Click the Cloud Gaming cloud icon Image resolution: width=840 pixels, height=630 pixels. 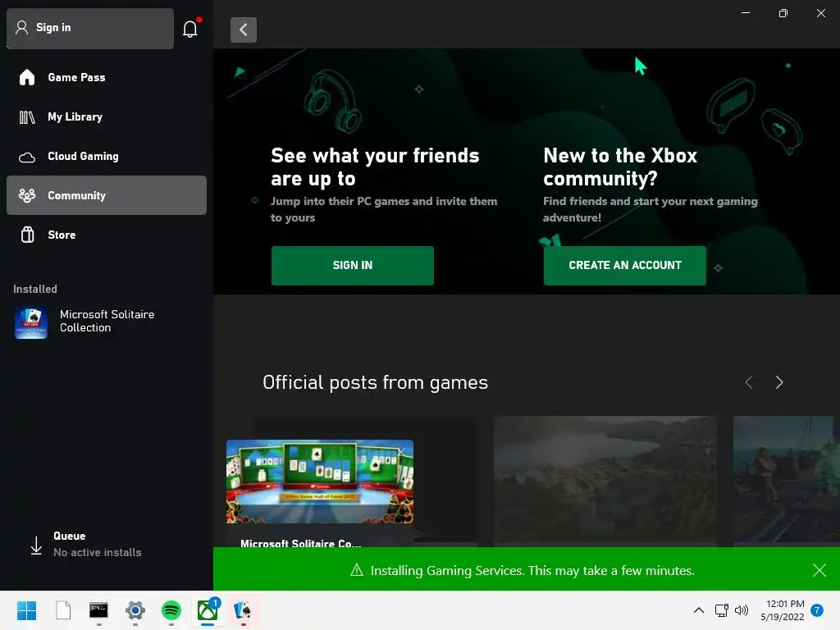point(27,157)
